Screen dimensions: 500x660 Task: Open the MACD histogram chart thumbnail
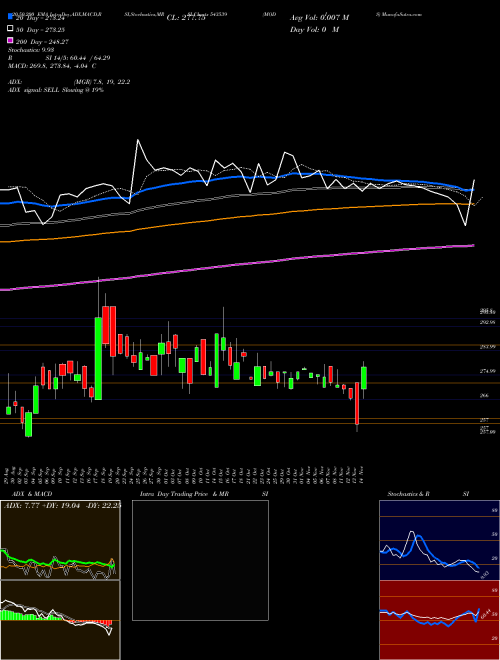pos(60,620)
